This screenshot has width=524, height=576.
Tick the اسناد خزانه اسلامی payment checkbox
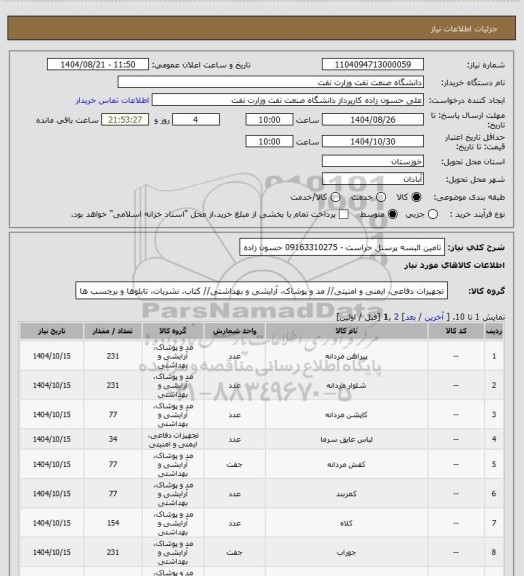344,214
